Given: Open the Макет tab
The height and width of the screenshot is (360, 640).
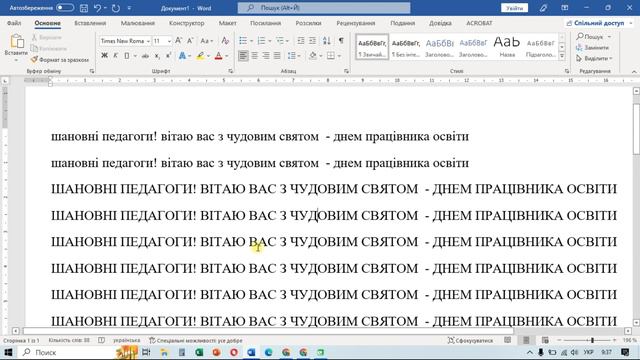Looking at the screenshot, I should pyautogui.click(x=227, y=23).
